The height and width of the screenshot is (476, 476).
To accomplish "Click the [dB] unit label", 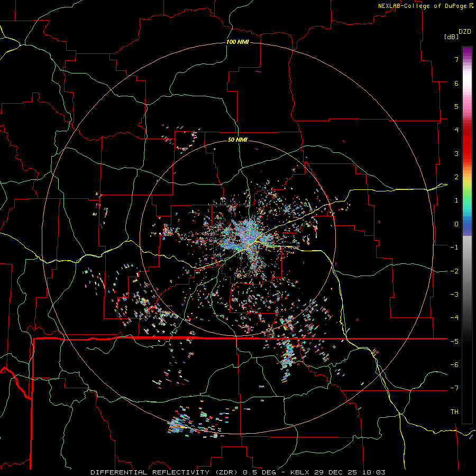I will click(452, 36).
